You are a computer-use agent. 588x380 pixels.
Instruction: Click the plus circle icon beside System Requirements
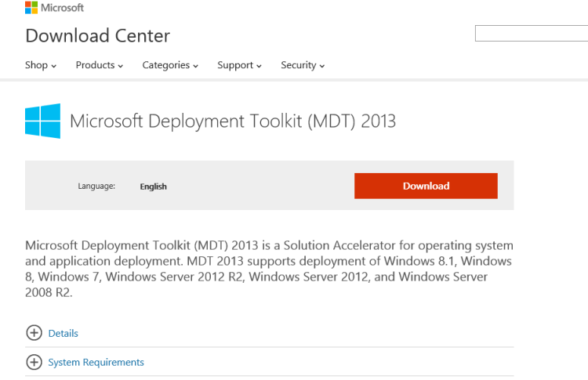coord(34,362)
